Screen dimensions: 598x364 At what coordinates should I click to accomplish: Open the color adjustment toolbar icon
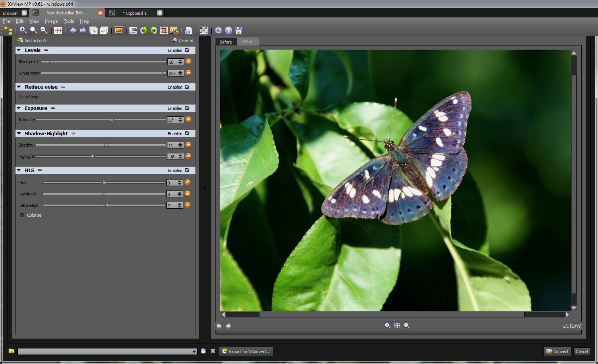click(133, 30)
